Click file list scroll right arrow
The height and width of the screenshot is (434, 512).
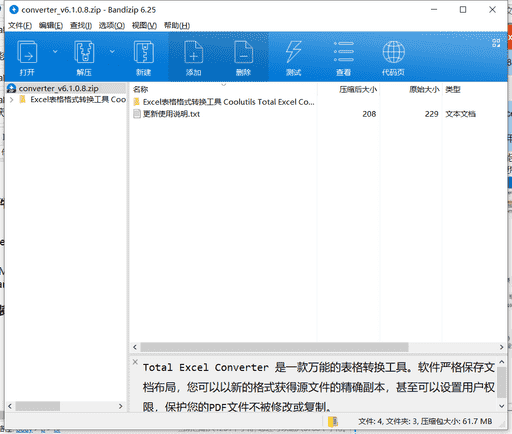(x=501, y=347)
